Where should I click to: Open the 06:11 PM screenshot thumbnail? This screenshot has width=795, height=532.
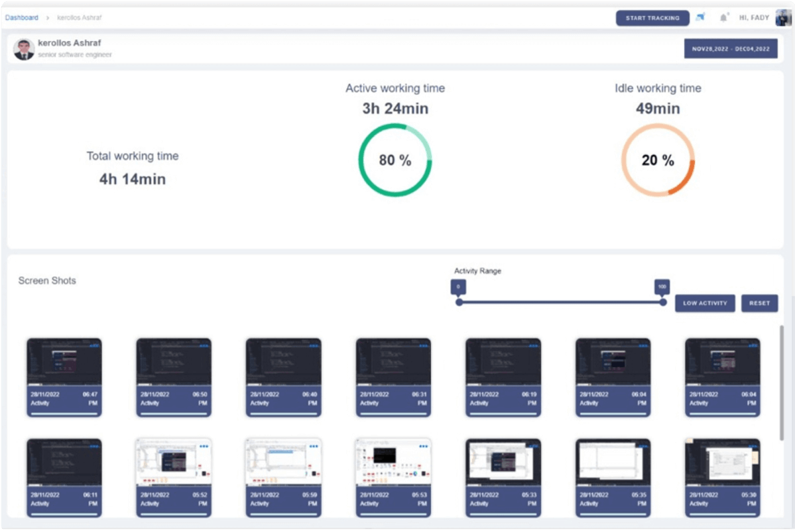(x=64, y=462)
